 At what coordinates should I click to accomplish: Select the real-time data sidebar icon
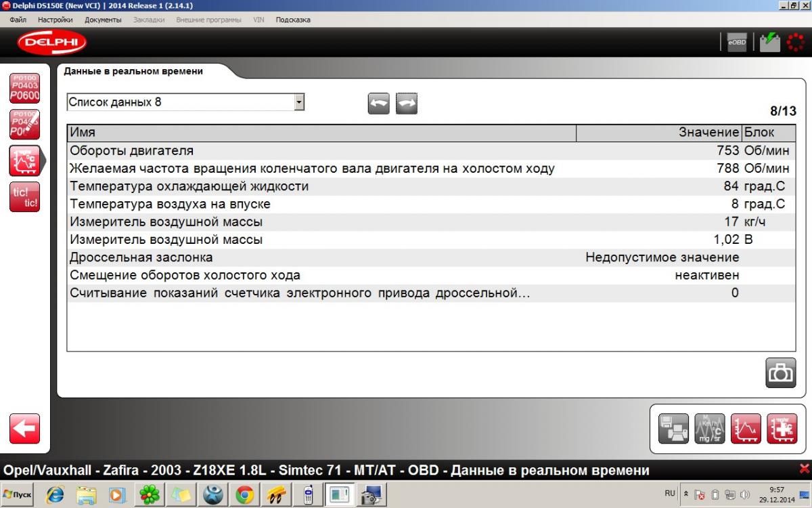coord(26,161)
